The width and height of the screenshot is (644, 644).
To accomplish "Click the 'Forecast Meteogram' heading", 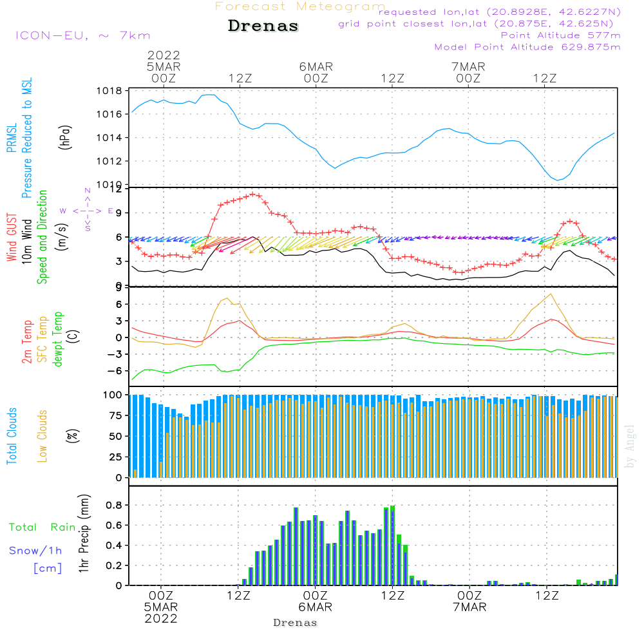I will [300, 6].
